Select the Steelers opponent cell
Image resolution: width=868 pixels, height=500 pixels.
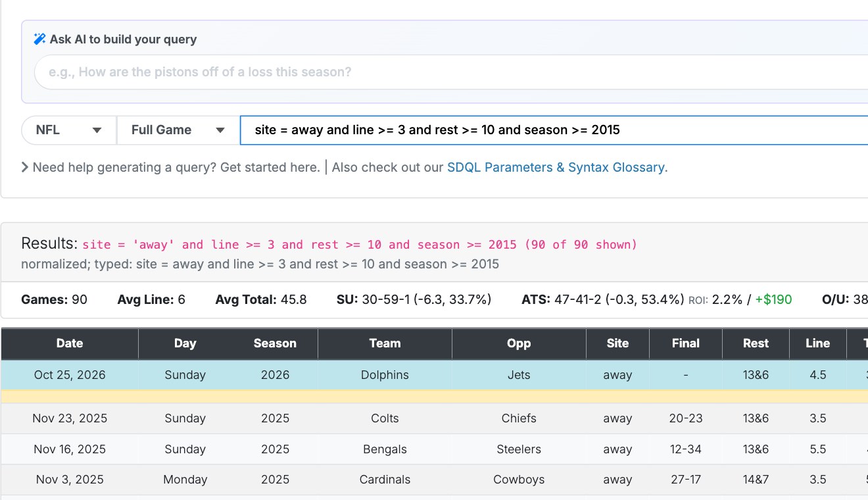519,449
